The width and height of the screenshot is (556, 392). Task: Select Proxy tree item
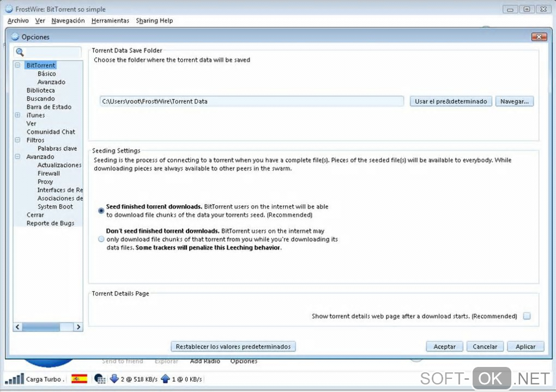point(45,182)
